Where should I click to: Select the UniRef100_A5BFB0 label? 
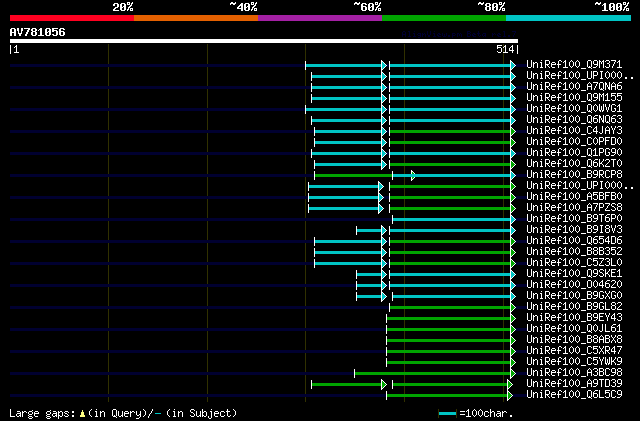coord(574,197)
